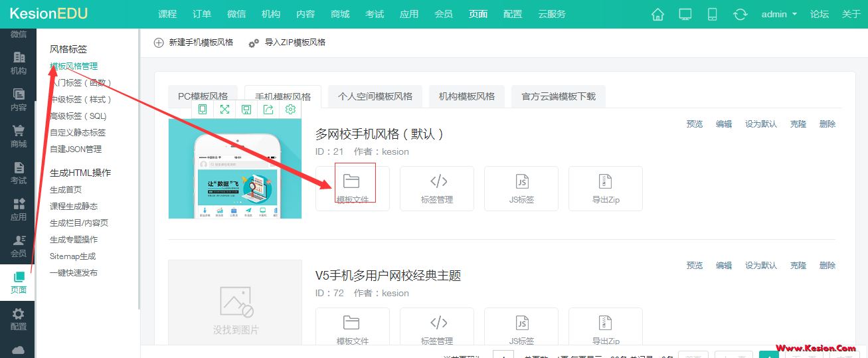Select 应用 in the top navigation

[x=409, y=14]
